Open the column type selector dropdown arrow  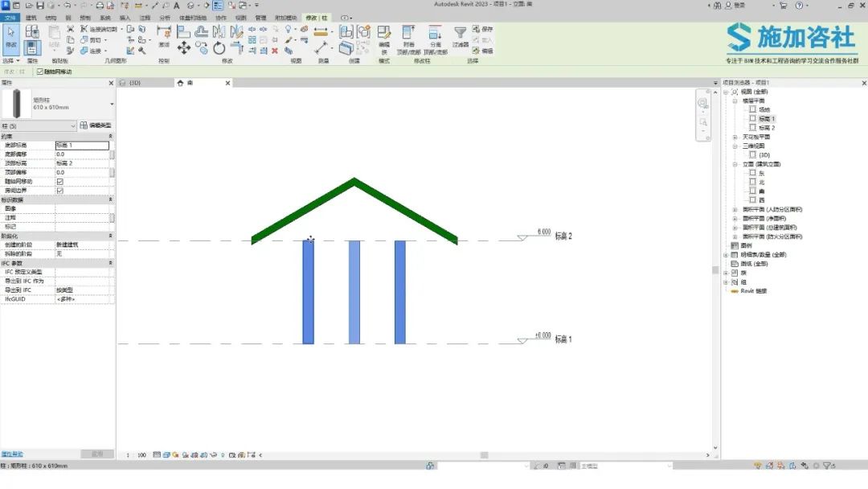[112, 104]
